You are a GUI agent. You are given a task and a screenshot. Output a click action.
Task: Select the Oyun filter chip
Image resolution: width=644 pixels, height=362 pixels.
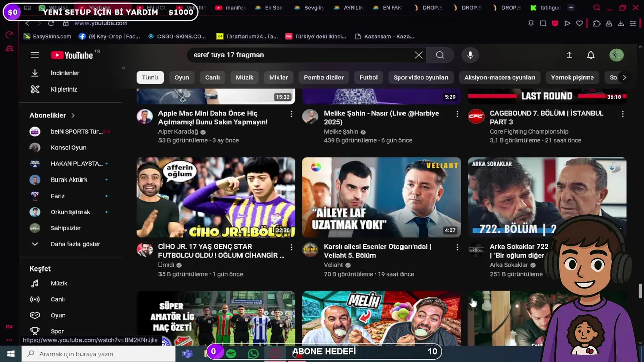pos(182,77)
